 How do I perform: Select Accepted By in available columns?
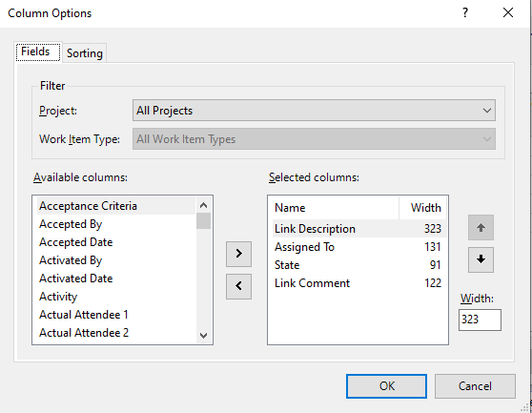pos(116,224)
